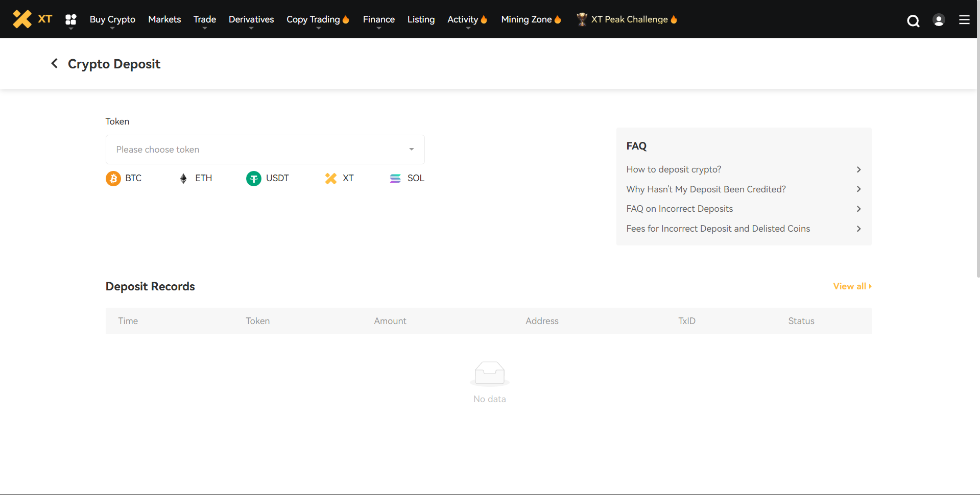
Task: Open the hamburger menu icon
Action: (x=964, y=20)
